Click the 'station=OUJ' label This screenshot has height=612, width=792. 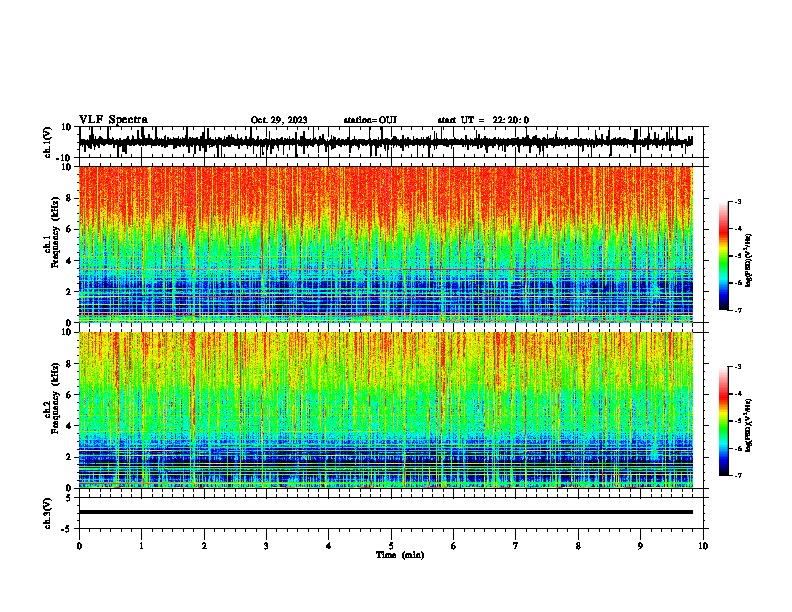pos(370,120)
